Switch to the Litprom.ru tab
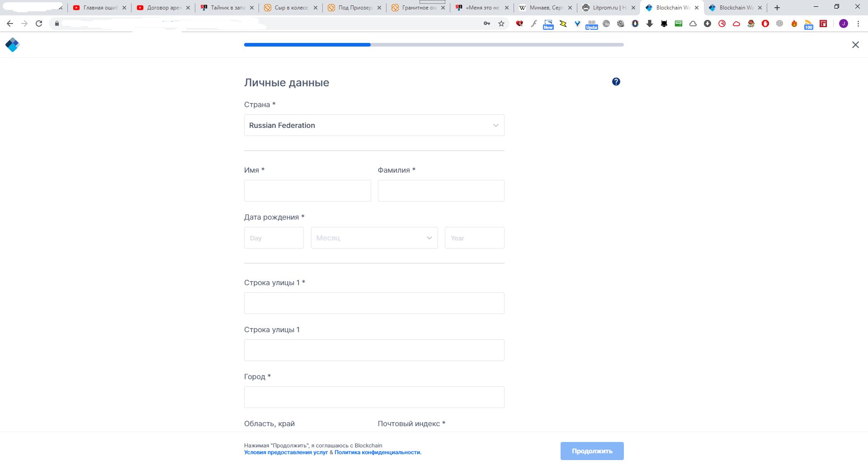This screenshot has width=868, height=470. pyautogui.click(x=609, y=8)
